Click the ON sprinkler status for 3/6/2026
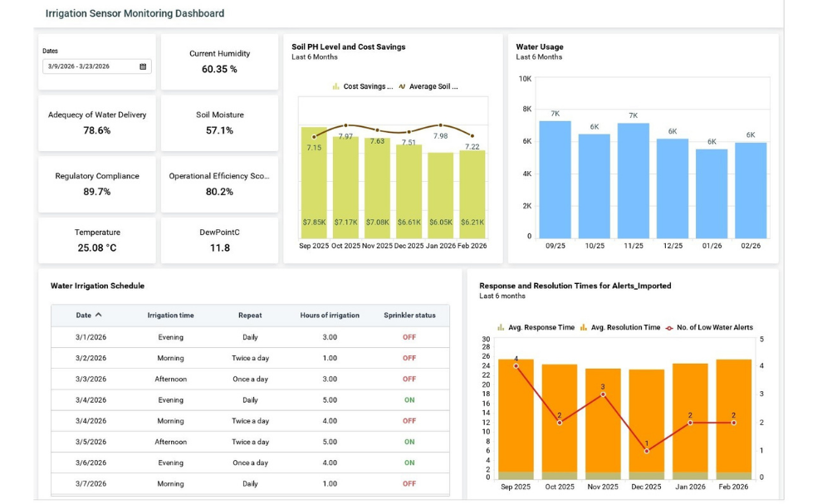Screen dimensions: 827x504 (409, 463)
